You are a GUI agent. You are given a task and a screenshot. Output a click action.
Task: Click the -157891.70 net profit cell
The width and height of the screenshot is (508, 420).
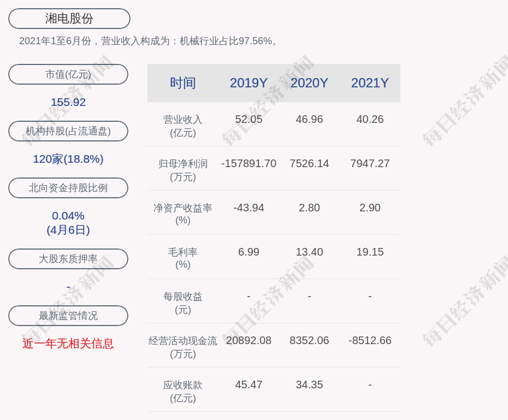(249, 163)
